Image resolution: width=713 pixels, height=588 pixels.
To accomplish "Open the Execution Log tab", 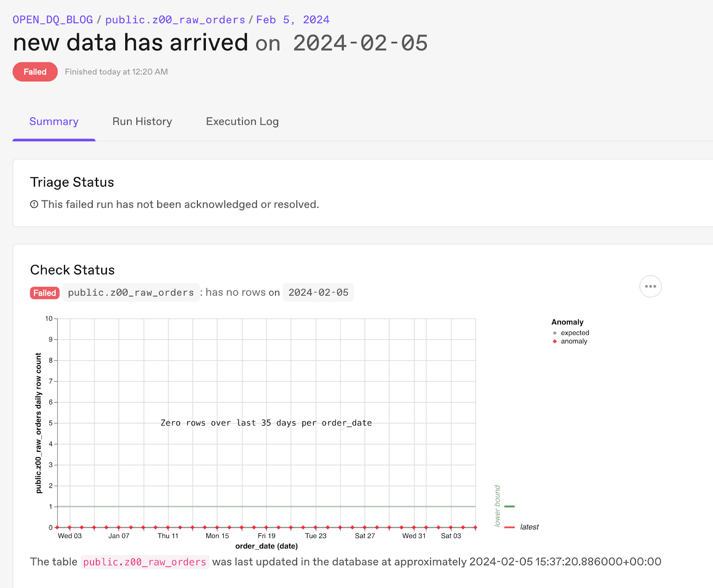I will (x=242, y=122).
